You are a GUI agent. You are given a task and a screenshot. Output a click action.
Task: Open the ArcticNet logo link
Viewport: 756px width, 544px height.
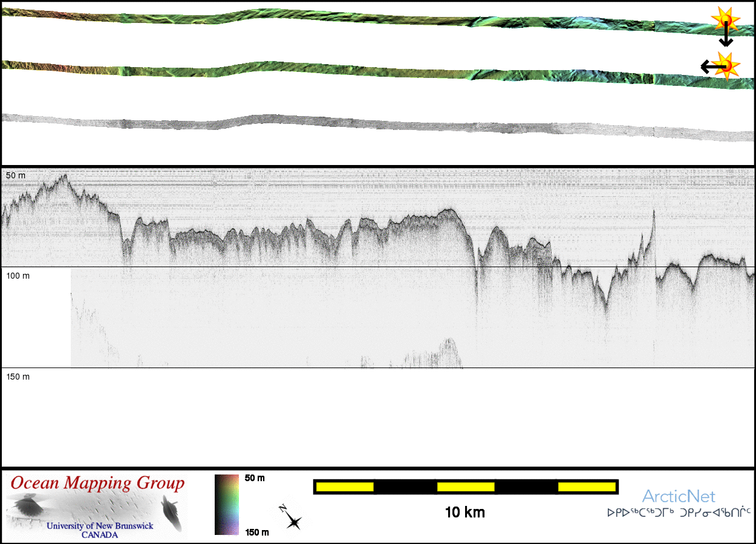coord(679,496)
